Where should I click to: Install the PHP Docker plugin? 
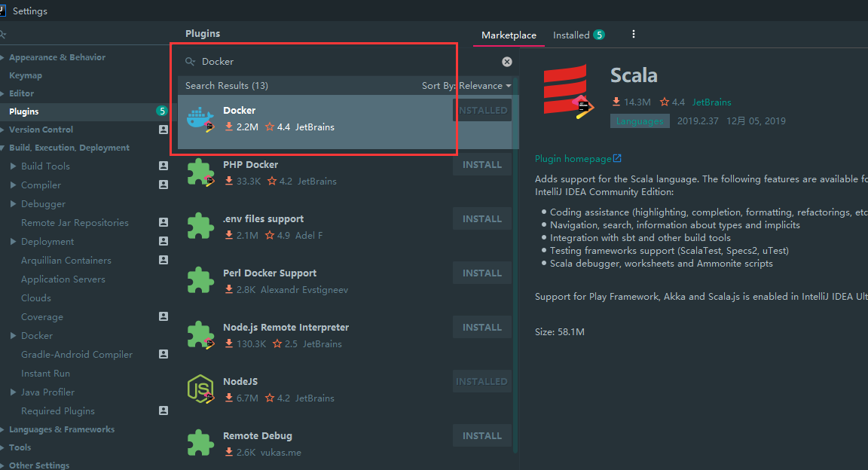[x=481, y=165]
